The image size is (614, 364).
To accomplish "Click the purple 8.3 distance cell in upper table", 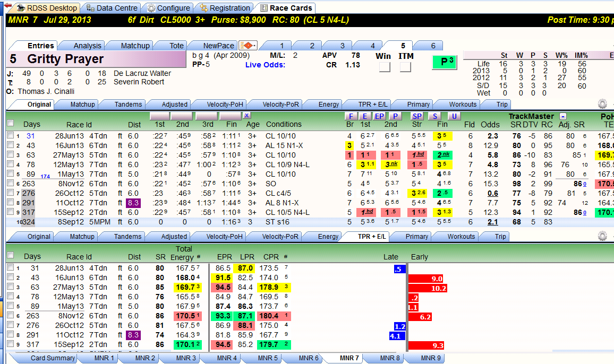I will [x=133, y=203].
